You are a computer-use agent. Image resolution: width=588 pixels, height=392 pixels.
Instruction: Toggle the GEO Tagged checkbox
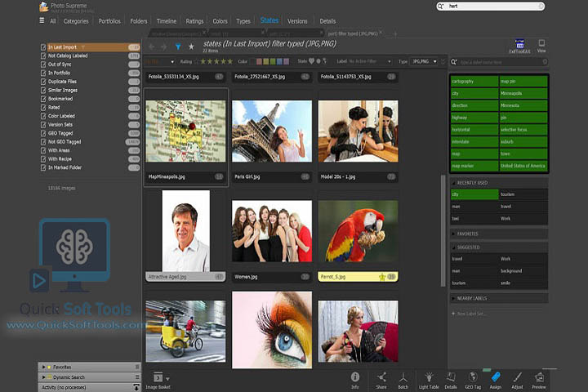(x=43, y=134)
